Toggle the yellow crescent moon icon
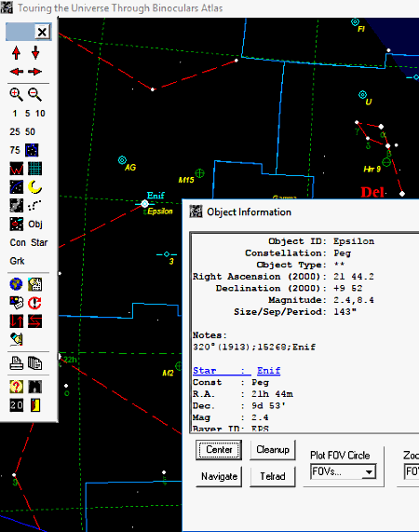The width and height of the screenshot is (419, 532). [34, 187]
